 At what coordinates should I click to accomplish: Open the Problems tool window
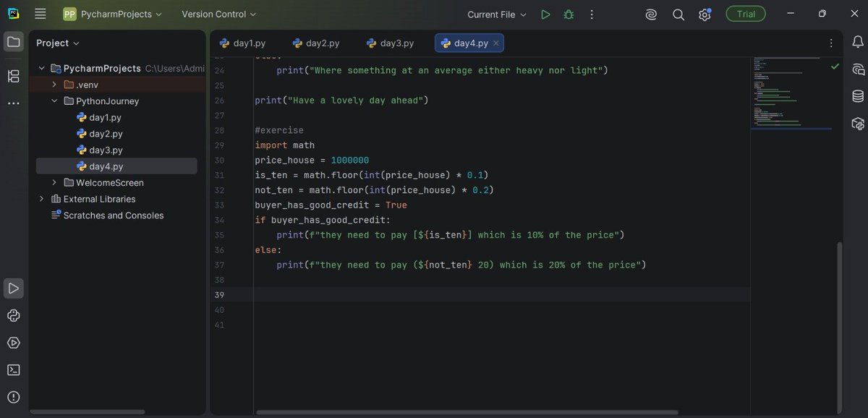click(x=13, y=397)
